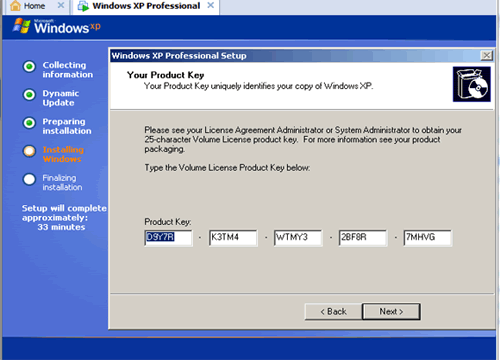Click the Next button in Setup

click(391, 311)
